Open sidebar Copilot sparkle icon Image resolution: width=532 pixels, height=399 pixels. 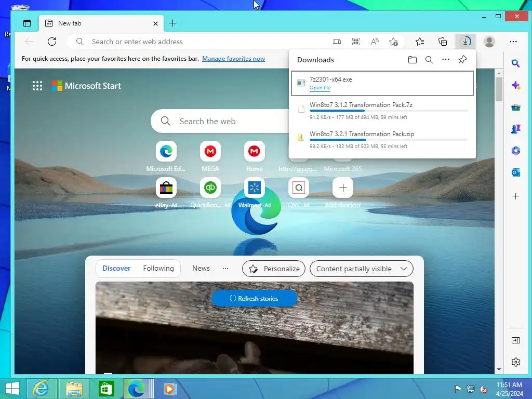[x=516, y=85]
